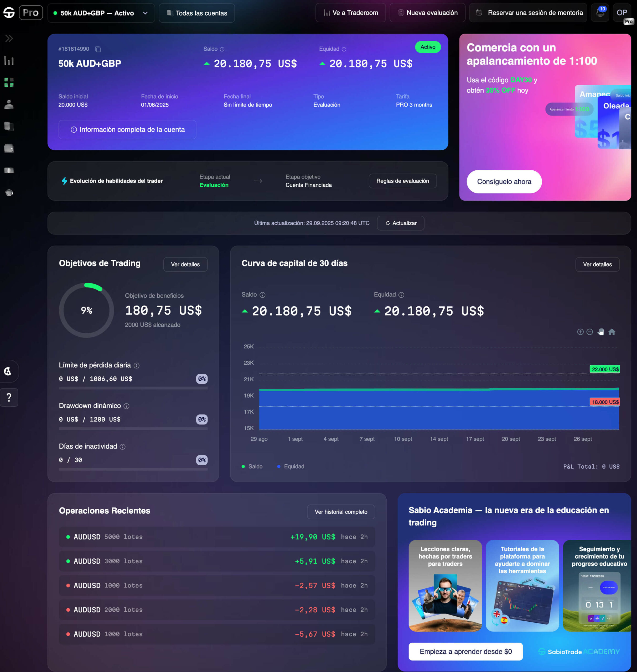Click the chart zoom in icon
Screen dimensions: 637x672
tap(580, 332)
